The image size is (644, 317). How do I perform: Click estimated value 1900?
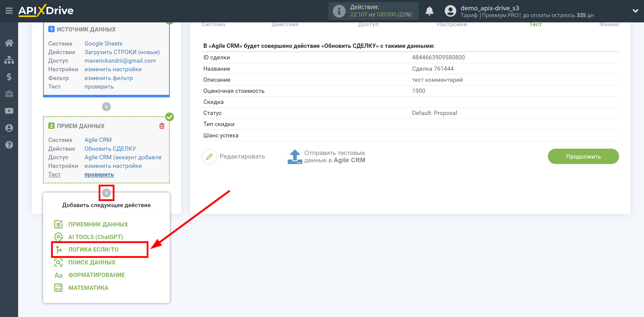pos(419,91)
